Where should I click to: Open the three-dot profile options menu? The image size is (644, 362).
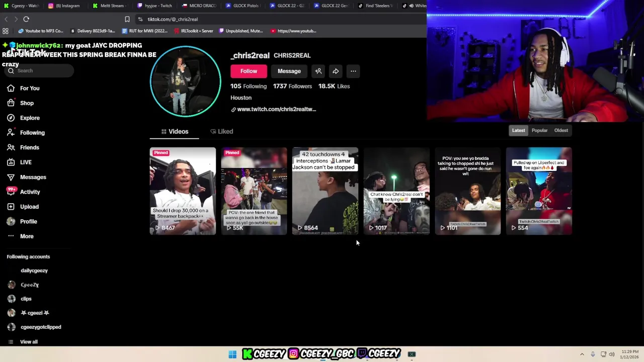pos(353,71)
